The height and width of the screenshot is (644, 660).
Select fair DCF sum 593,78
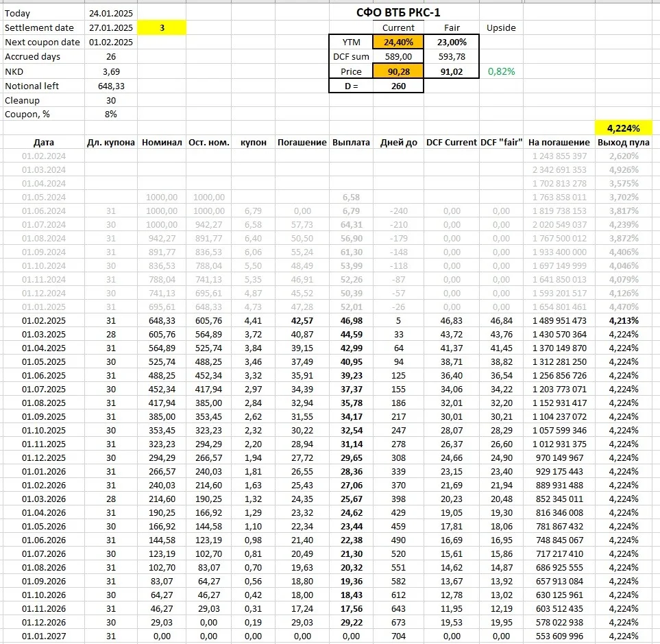click(x=452, y=56)
